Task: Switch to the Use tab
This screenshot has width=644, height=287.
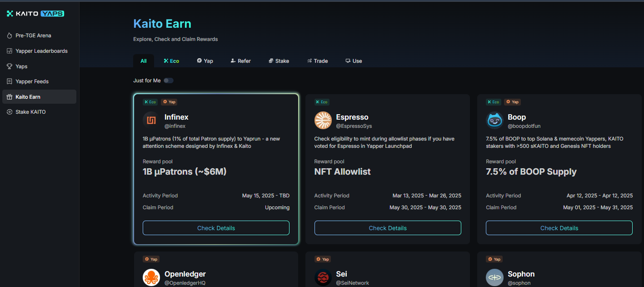Action: pos(354,61)
